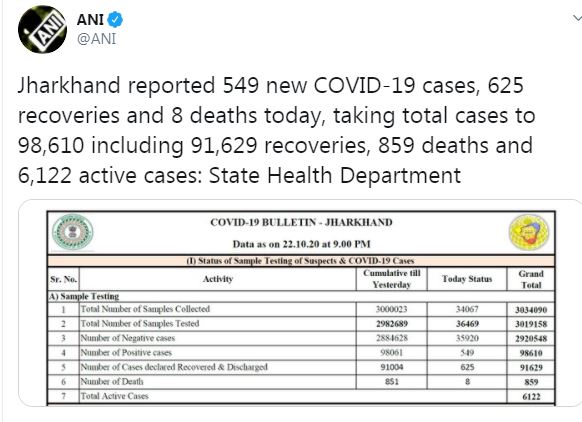Click the Activity column header
The width and height of the screenshot is (582, 422).
(218, 279)
